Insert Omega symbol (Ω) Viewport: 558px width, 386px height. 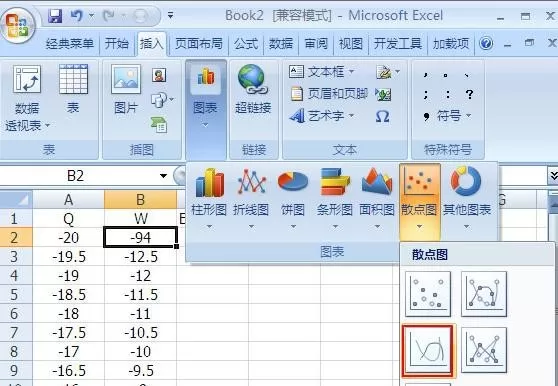coord(383,116)
